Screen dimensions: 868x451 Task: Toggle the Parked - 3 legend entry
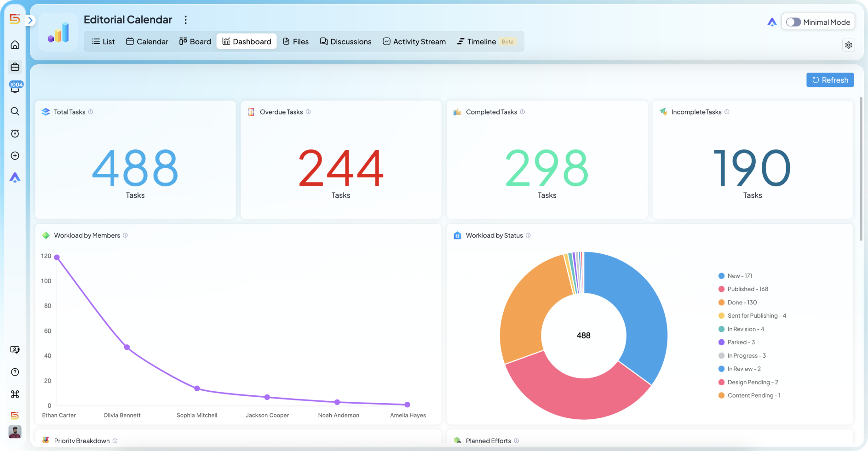[x=736, y=343]
